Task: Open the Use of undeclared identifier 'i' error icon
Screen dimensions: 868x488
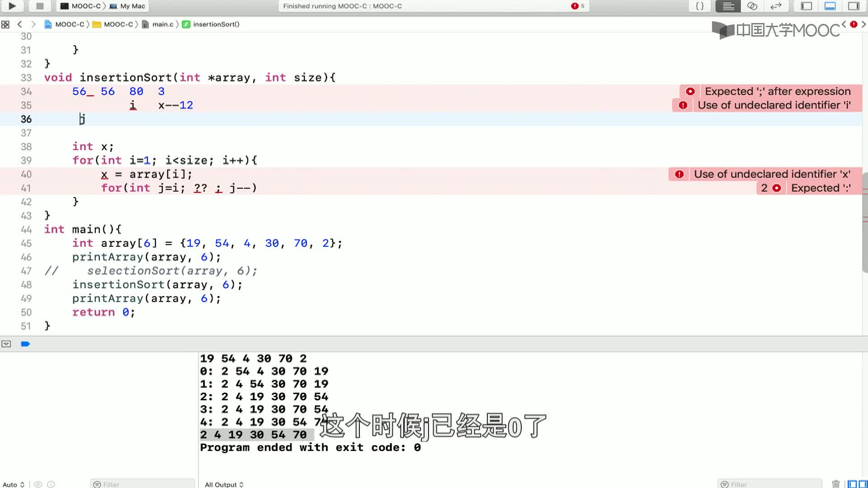Action: point(683,105)
